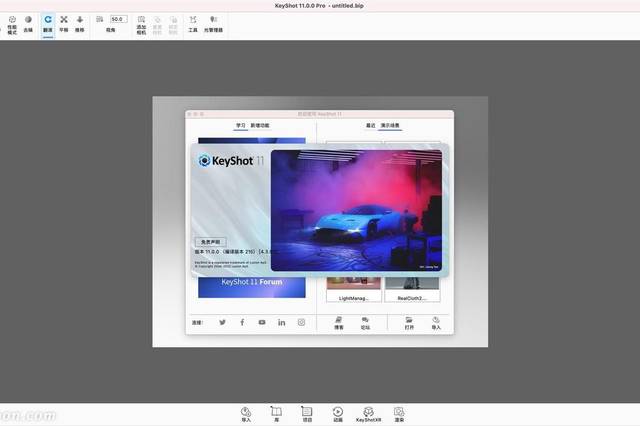Click the Disclaimer (免责声明) button on splash
Viewport: 640px width, 426px height.
pyautogui.click(x=211, y=242)
